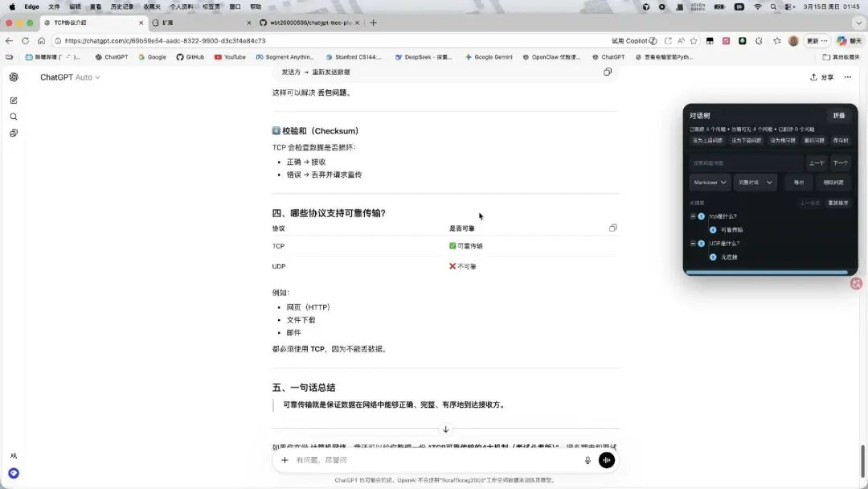Click 折叠 to collapse the 对话树 panel
The width and height of the screenshot is (868, 489).
[839, 115]
